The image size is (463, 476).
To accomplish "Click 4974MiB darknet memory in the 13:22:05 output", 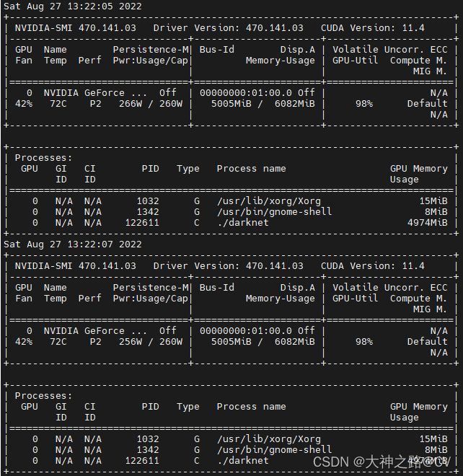I will pos(427,223).
